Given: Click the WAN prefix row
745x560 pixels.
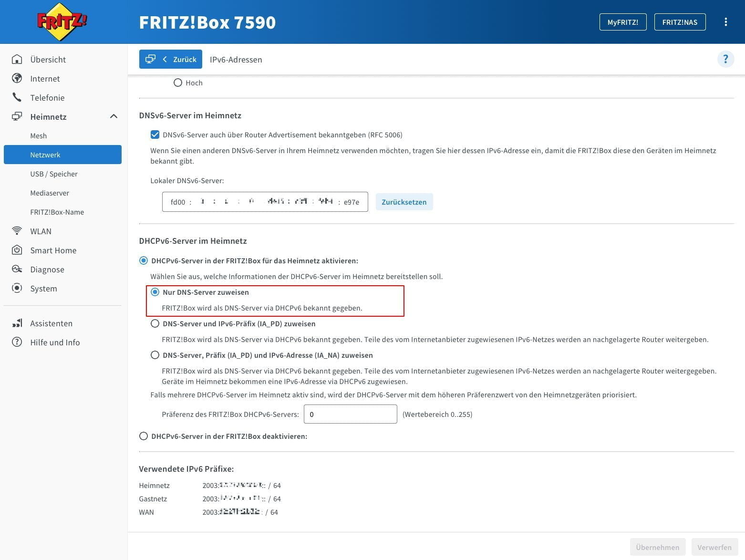Looking at the screenshot, I should pos(208,512).
